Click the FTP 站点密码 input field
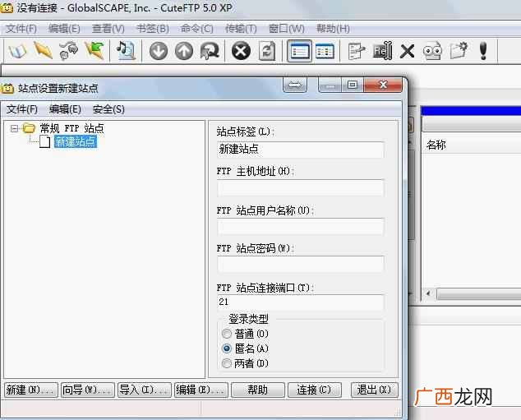 click(301, 264)
